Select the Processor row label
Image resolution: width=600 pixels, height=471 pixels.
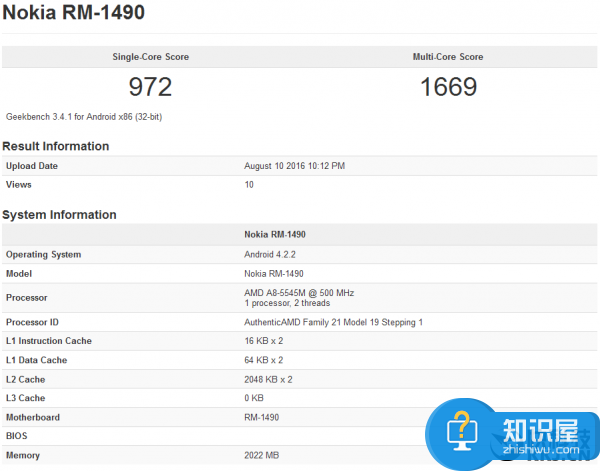26,298
